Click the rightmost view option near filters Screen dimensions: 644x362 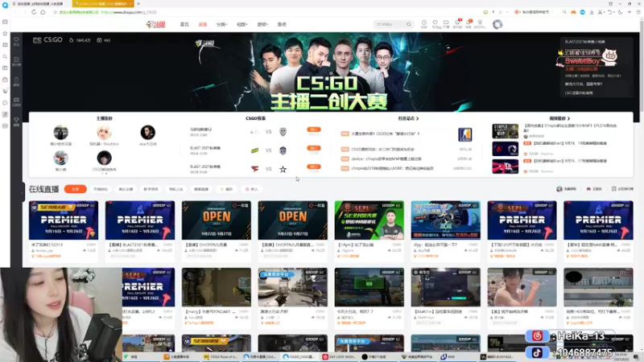click(x=622, y=189)
